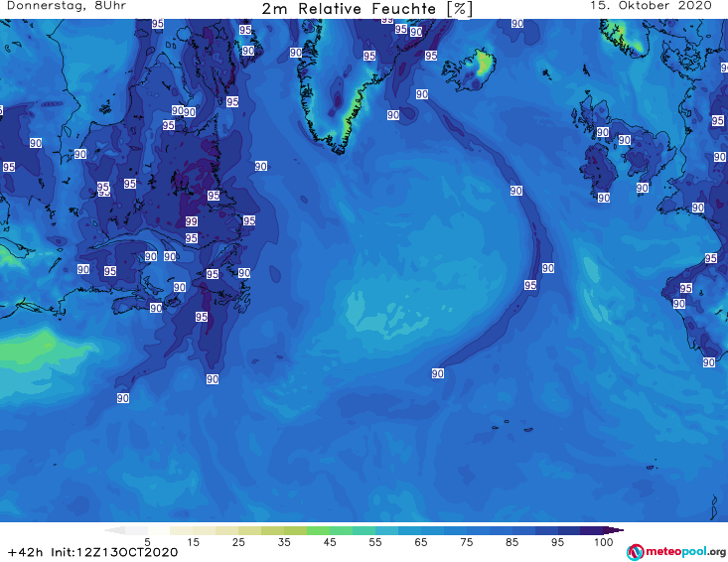Click the '5' tick label on the color scale
Viewport: 728px width, 562px height.
click(x=147, y=542)
